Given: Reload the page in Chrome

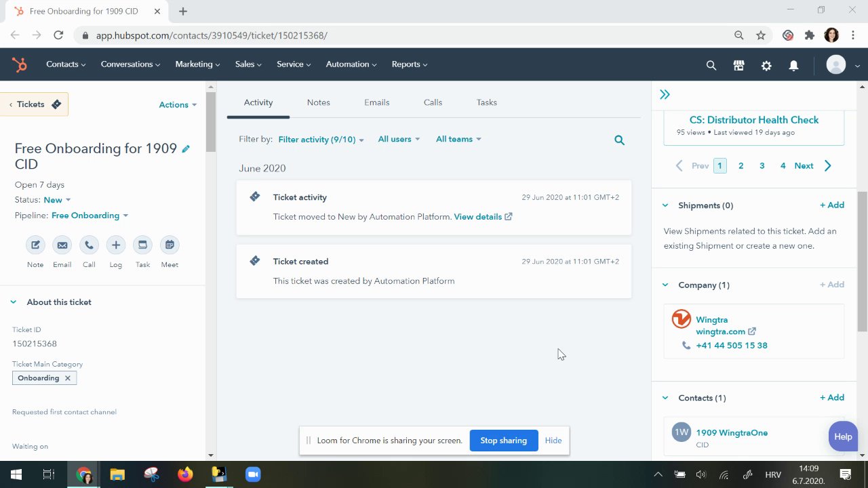Looking at the screenshot, I should click(x=58, y=35).
